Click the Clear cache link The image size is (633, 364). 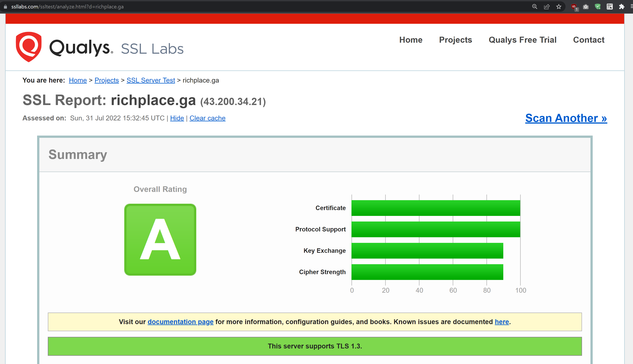[207, 118]
